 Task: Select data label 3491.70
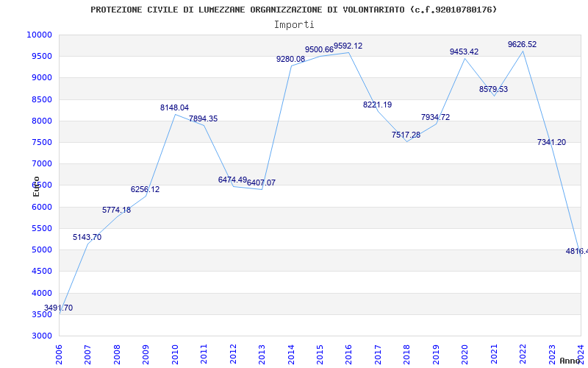(x=59, y=308)
